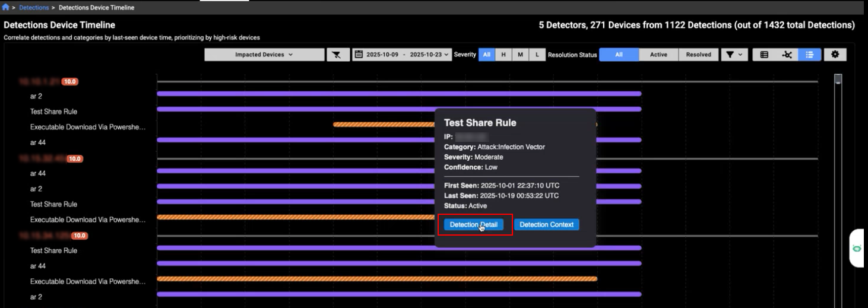Click the vertical scrollbar handle on timeline
Viewport: 868px width, 308px height.
(838, 80)
